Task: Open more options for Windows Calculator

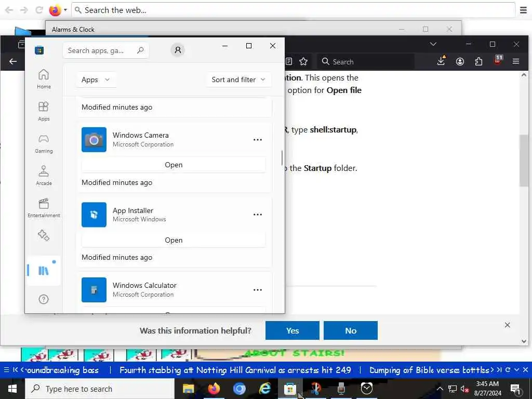Action: coord(258,290)
